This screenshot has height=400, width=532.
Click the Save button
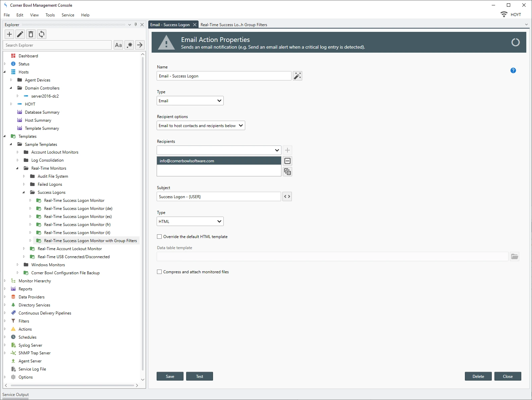[170, 377]
